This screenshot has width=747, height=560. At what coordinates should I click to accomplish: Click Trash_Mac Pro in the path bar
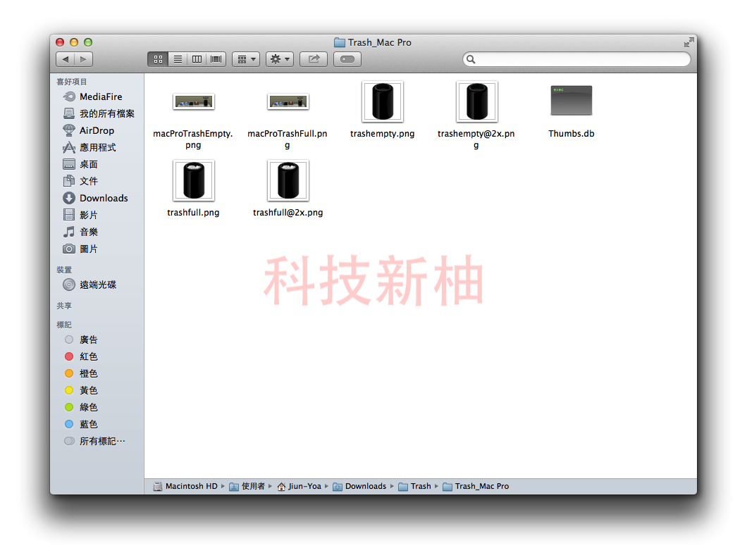tap(476, 486)
